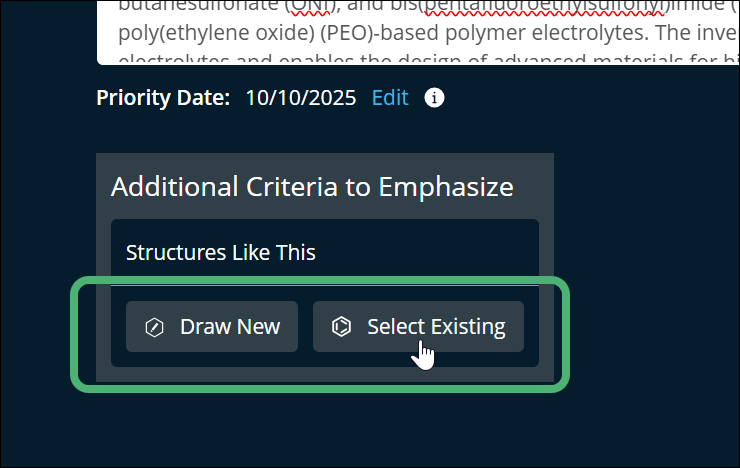Viewport: 740px width, 468px height.
Task: Choose Select Existing structure option
Action: [418, 326]
